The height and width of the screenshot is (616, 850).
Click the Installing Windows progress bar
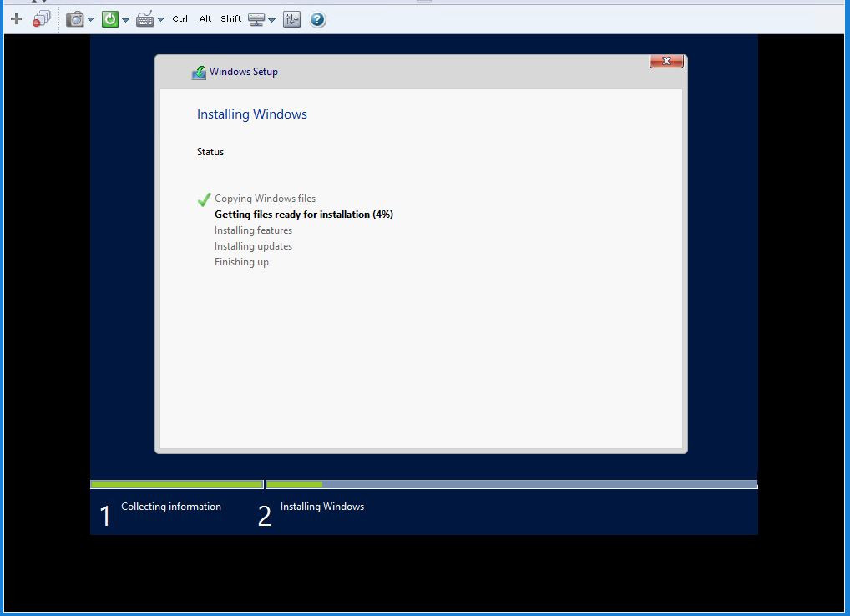(510, 484)
